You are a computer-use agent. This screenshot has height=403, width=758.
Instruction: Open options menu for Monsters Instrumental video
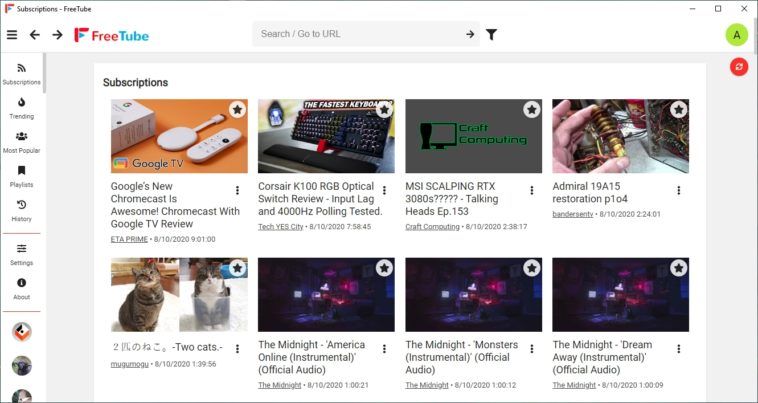532,348
